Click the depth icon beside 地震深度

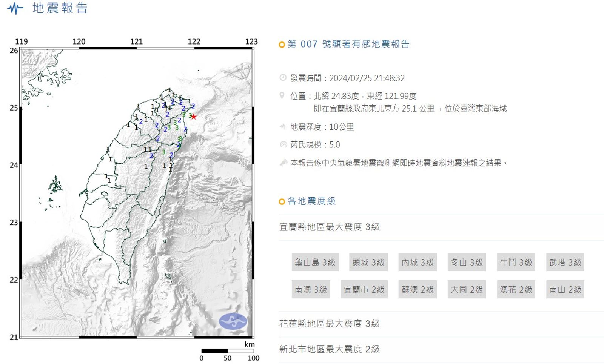point(283,127)
